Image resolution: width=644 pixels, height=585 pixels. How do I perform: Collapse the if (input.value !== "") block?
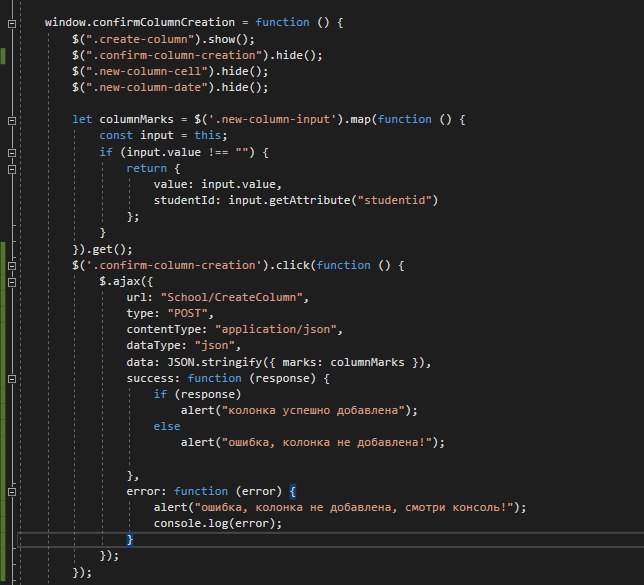coord(12,153)
